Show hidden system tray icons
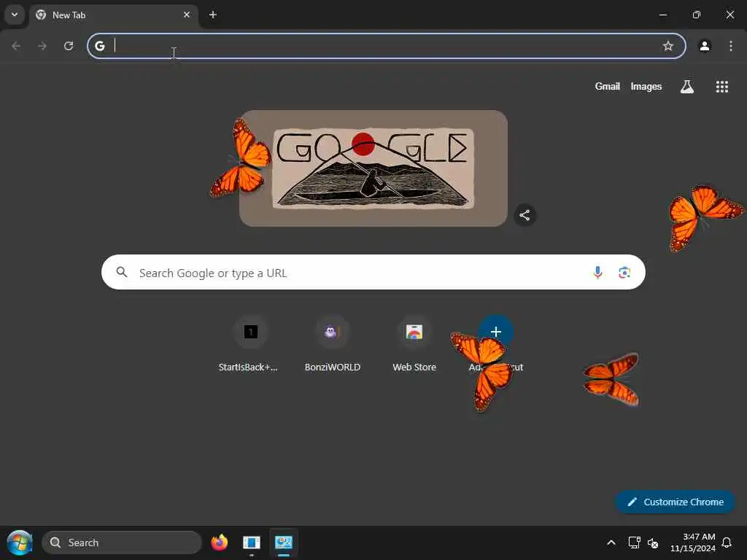 click(x=611, y=542)
